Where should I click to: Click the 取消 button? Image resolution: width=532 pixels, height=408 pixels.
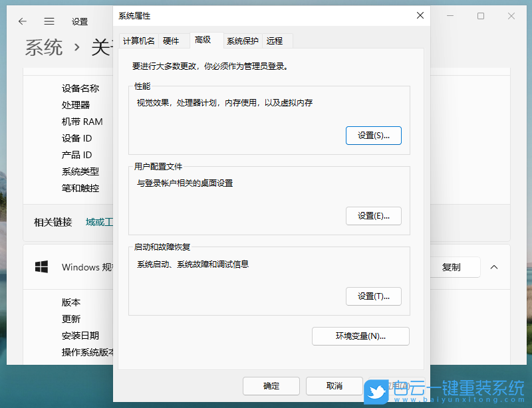333,385
